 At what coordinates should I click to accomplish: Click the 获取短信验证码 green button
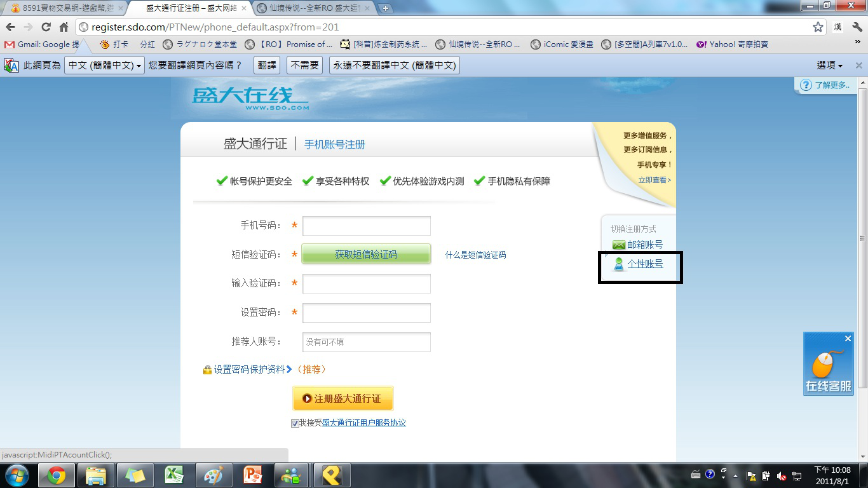(366, 254)
